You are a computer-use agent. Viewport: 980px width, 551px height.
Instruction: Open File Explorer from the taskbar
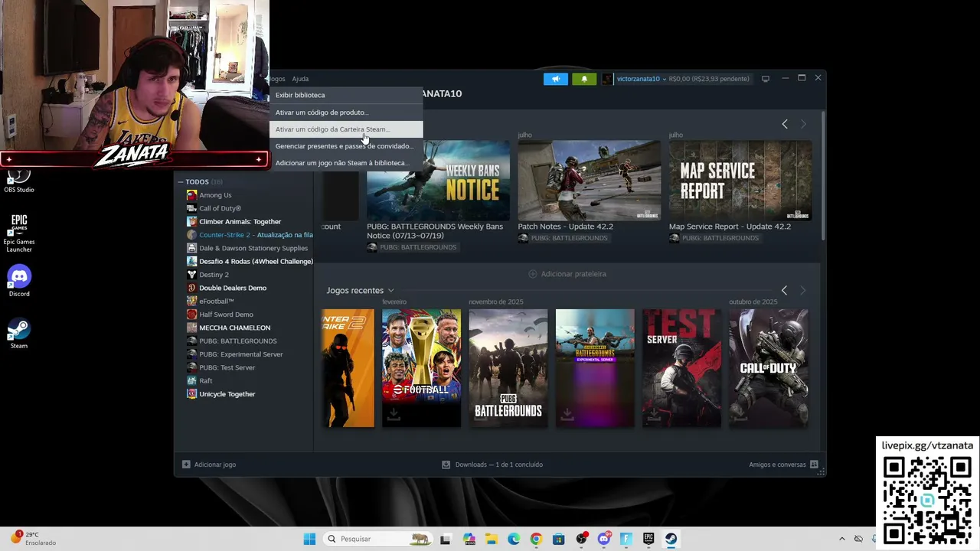tap(491, 539)
